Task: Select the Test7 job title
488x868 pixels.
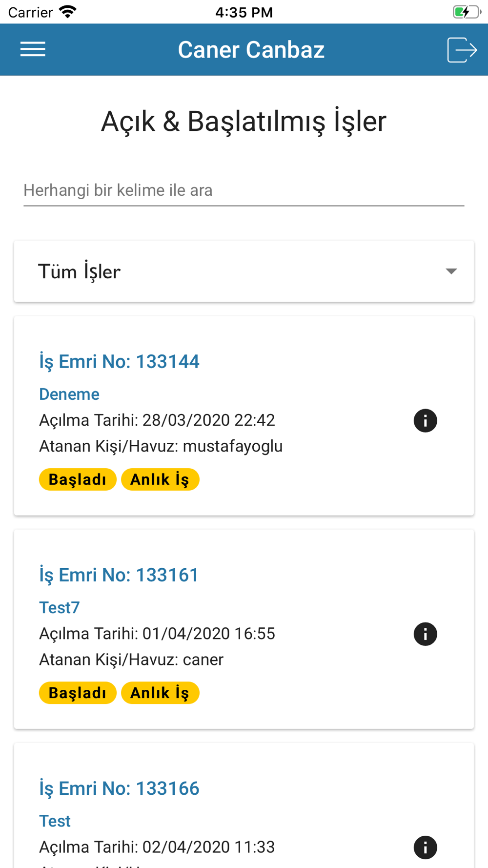Action: tap(59, 607)
